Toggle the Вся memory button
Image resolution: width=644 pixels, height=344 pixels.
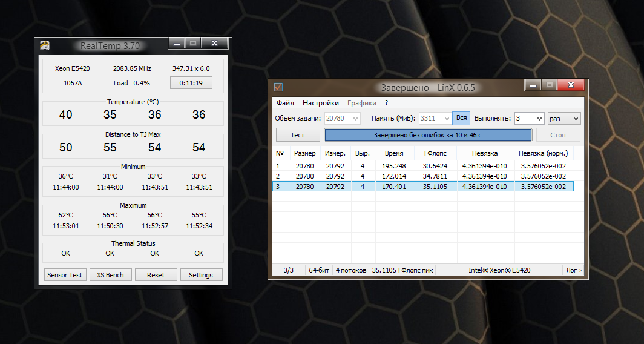tap(461, 118)
